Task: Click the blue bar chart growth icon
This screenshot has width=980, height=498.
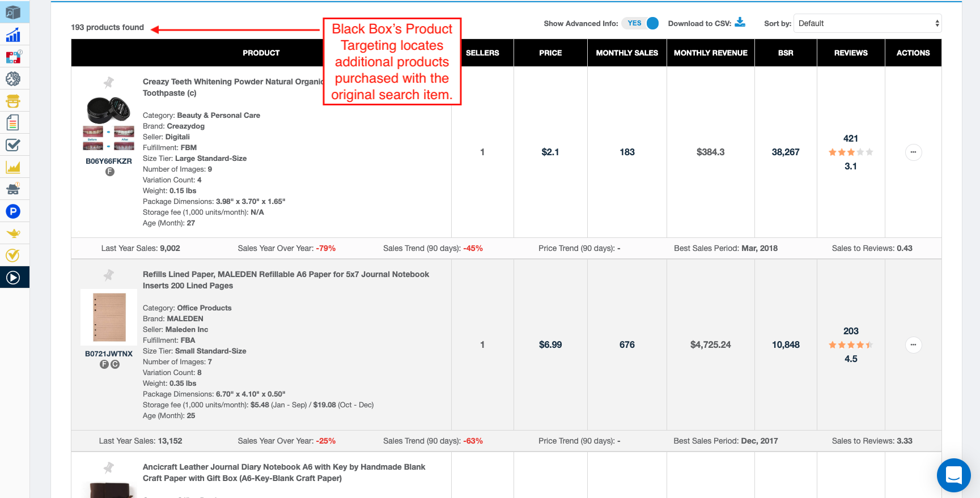Action: [13, 35]
